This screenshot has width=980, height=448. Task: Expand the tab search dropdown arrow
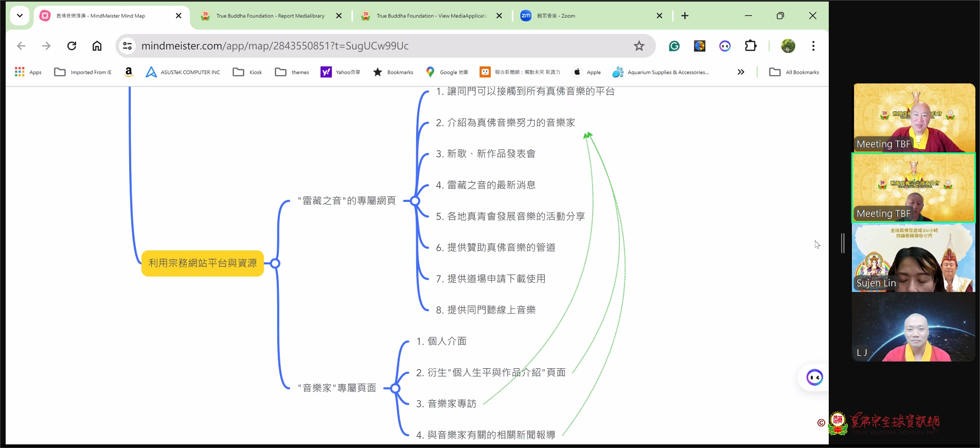tap(20, 15)
